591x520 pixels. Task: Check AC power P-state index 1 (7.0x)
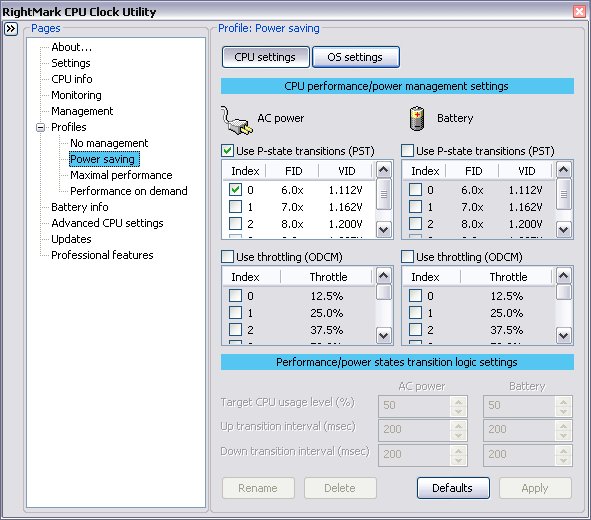click(x=235, y=206)
